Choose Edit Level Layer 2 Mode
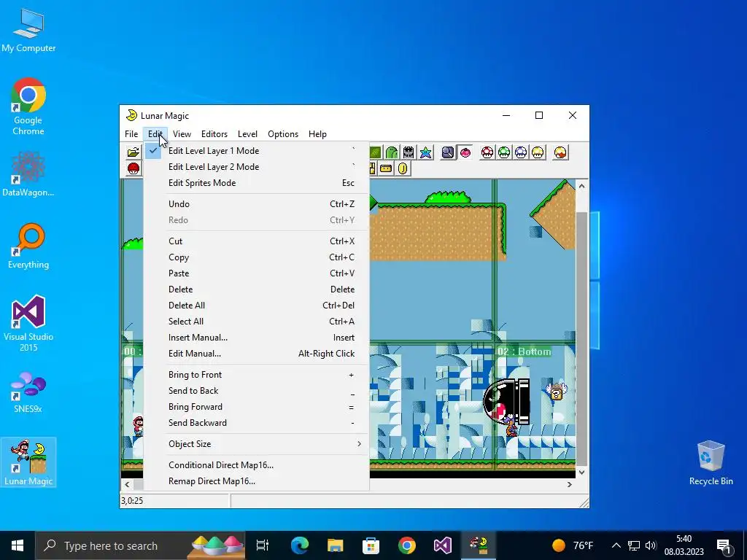Viewport: 747px width, 560px height. [256, 167]
